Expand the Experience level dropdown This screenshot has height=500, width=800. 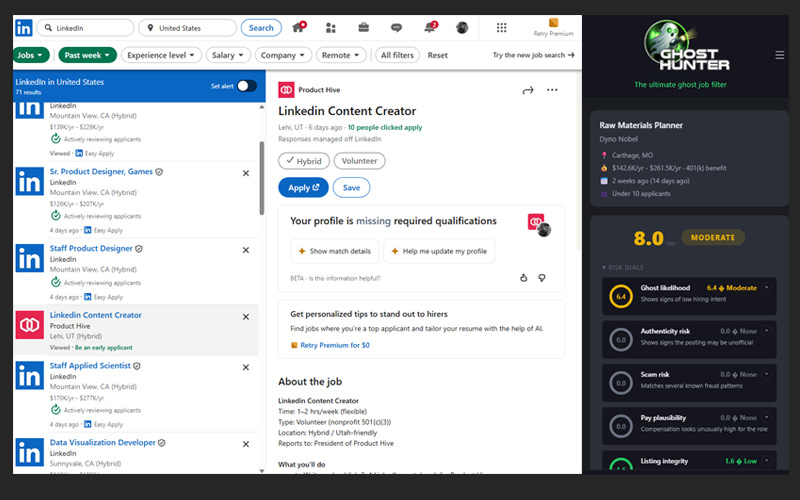click(163, 55)
